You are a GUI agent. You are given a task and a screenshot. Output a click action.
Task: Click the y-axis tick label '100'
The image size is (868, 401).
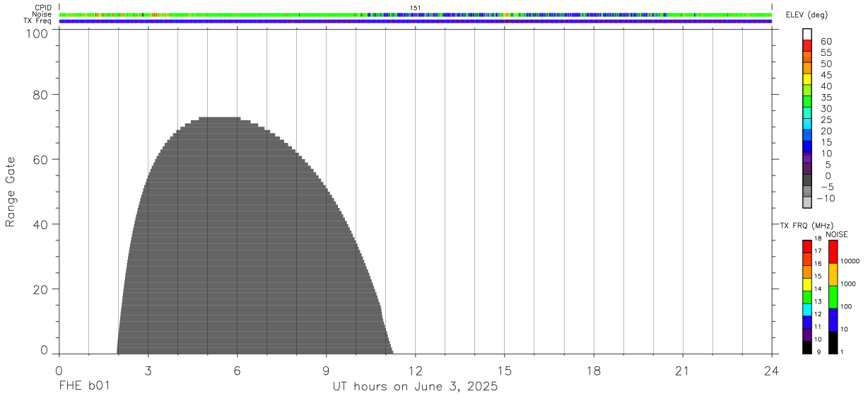pos(37,33)
